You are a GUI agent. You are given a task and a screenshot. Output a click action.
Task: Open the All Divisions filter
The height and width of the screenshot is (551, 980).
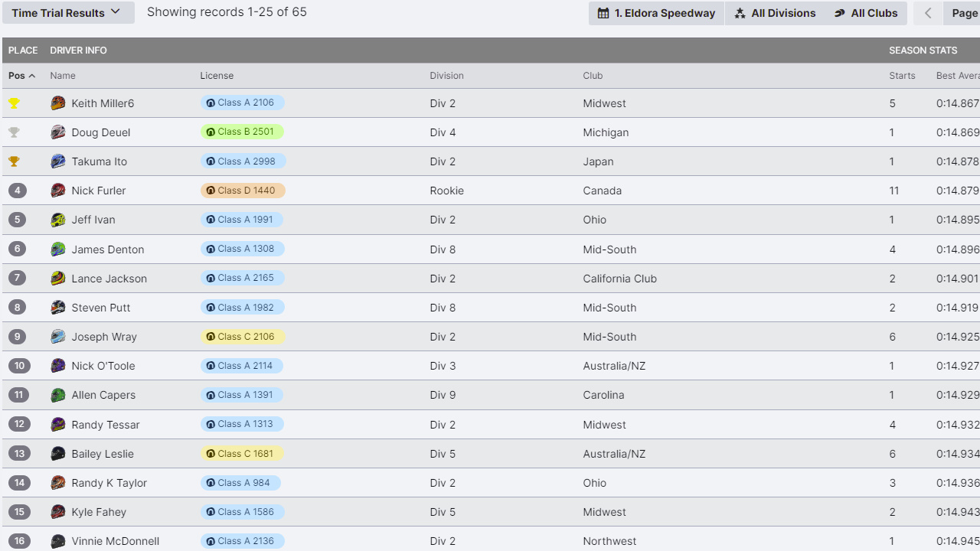[775, 13]
